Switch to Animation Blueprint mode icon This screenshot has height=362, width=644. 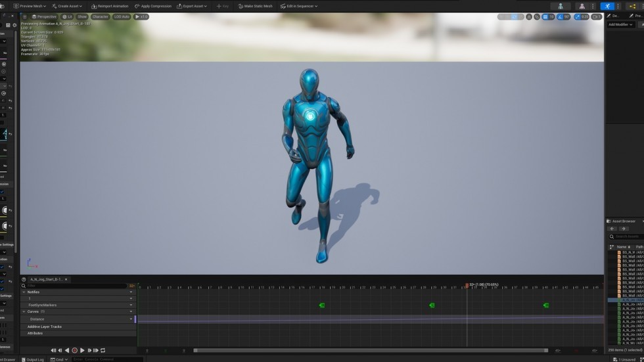tap(632, 6)
